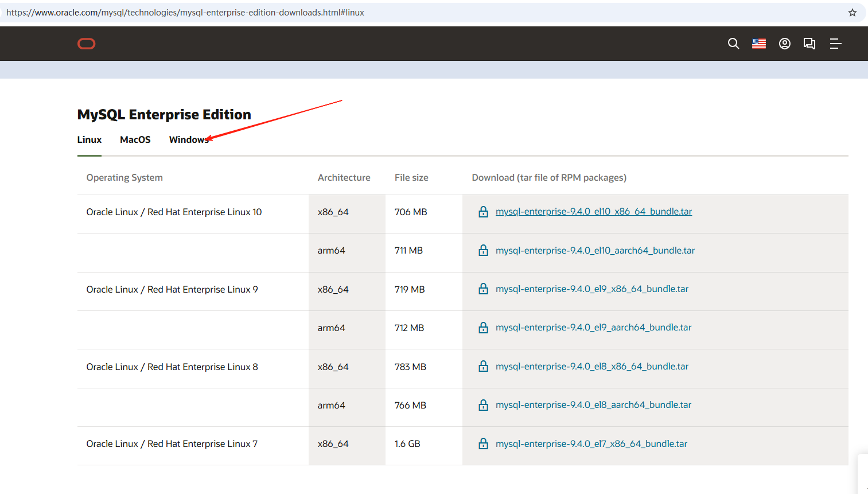This screenshot has width=868, height=494.
Task: Click the MySQL Enterprise Edition heading
Action: [x=164, y=115]
